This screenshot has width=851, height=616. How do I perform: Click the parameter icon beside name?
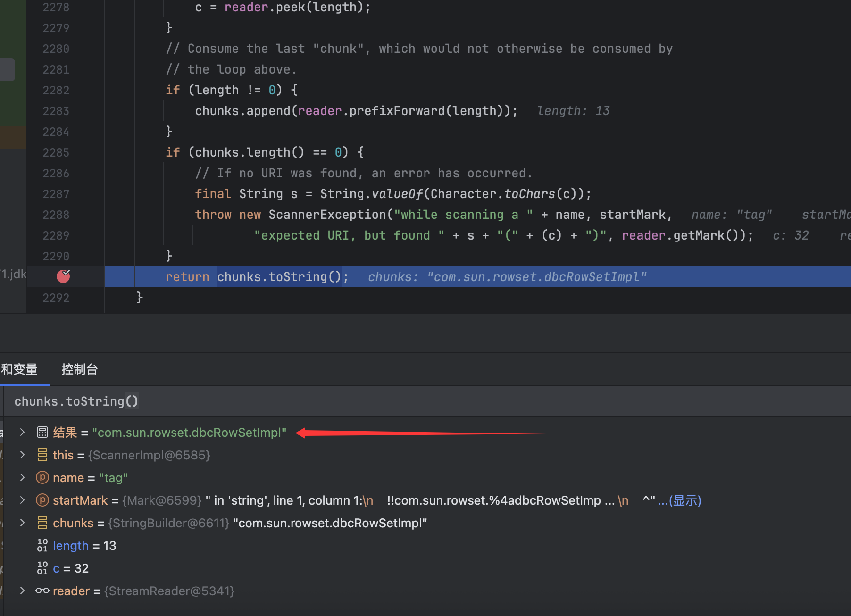coord(42,477)
